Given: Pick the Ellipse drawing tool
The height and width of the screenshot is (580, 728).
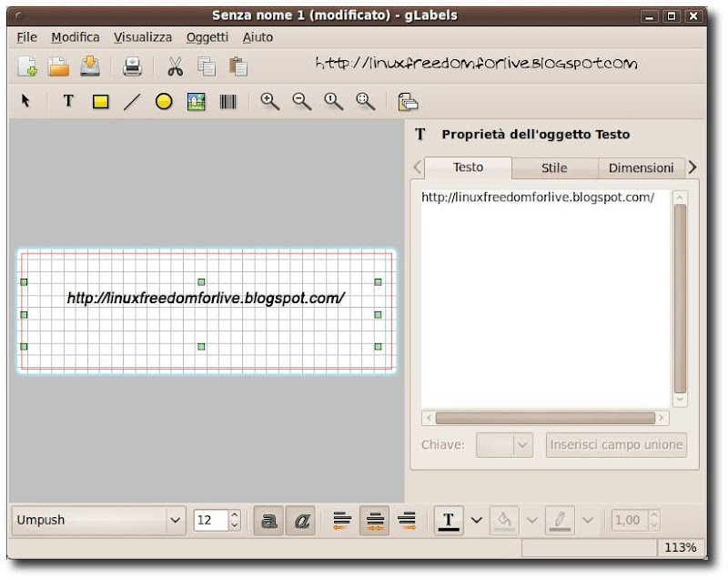Looking at the screenshot, I should 164,102.
